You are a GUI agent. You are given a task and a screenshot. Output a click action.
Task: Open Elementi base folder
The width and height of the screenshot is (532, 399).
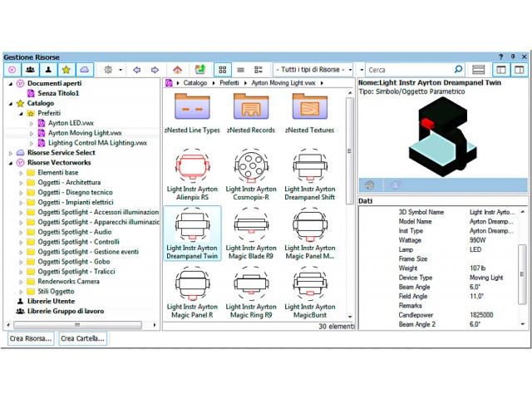click(57, 172)
